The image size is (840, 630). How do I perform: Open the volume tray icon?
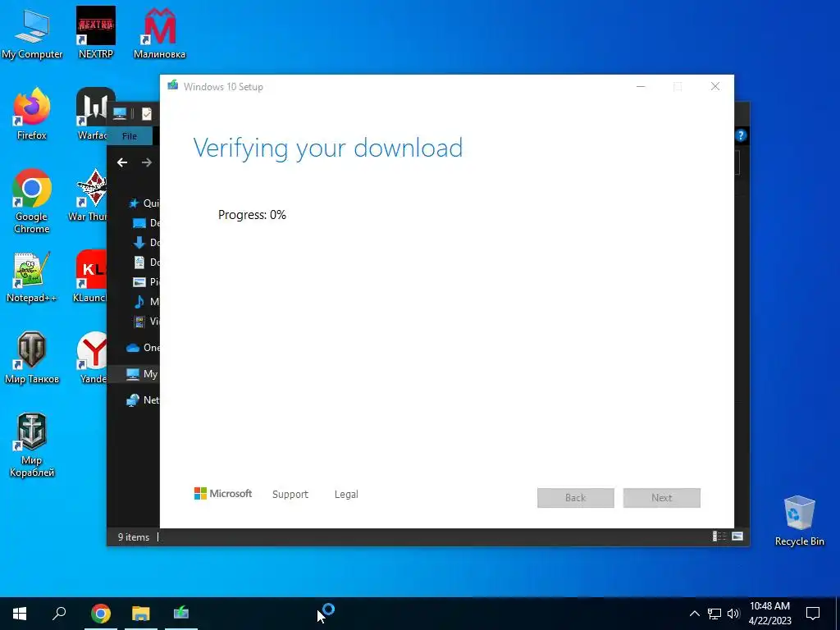tap(733, 614)
